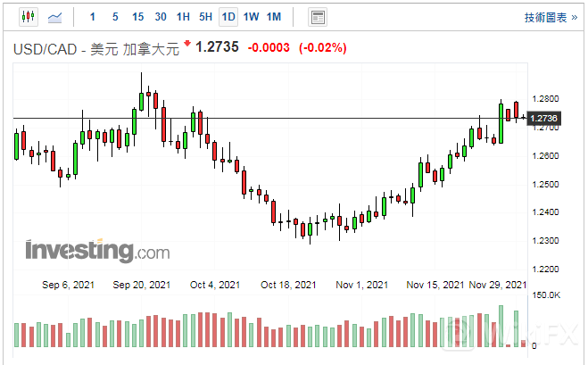Image resolution: width=588 pixels, height=365 pixels.
Task: Switch to area line chart type
Action: pyautogui.click(x=54, y=17)
